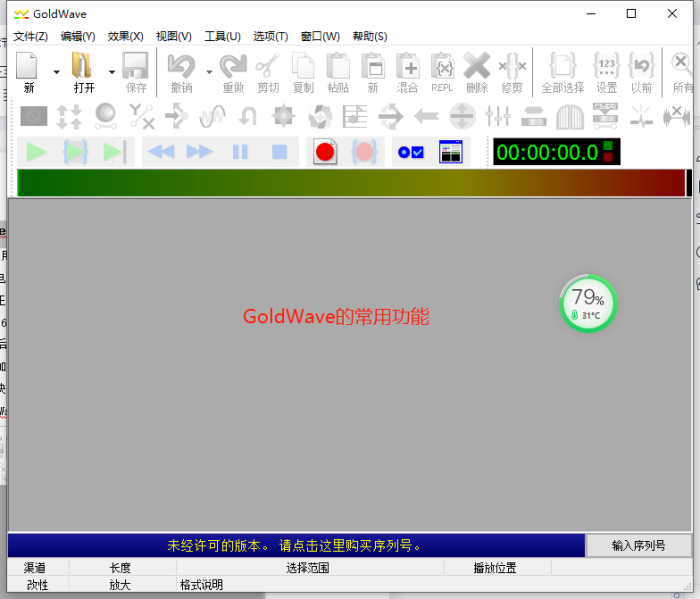This screenshot has width=700, height=599.
Task: Click the blue Stop button
Action: pos(279,152)
